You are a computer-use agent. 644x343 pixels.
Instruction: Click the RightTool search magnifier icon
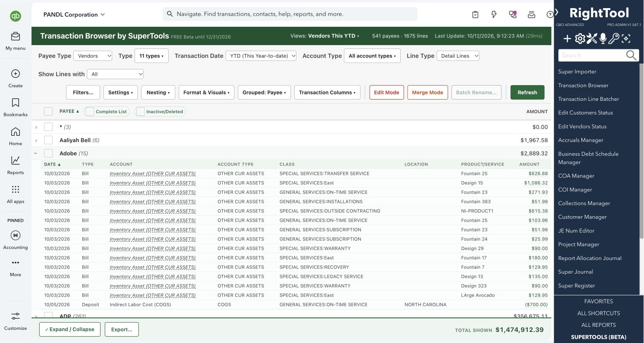632,55
